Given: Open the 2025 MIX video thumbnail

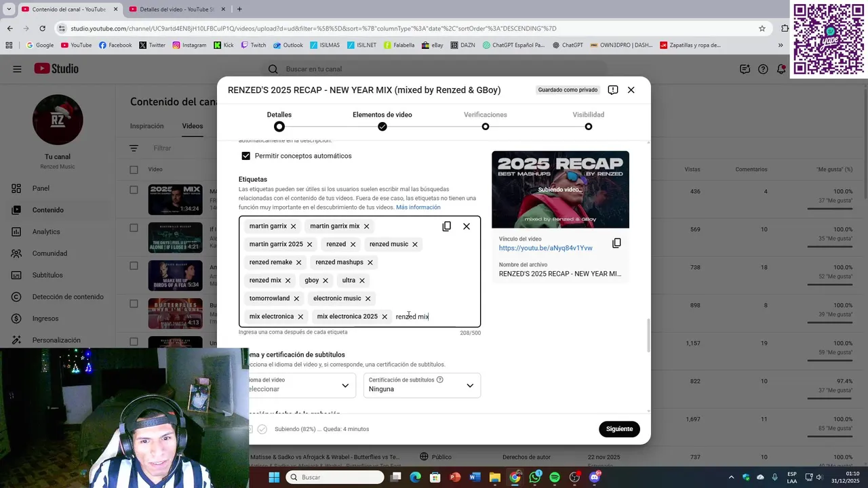Looking at the screenshot, I should tap(175, 199).
